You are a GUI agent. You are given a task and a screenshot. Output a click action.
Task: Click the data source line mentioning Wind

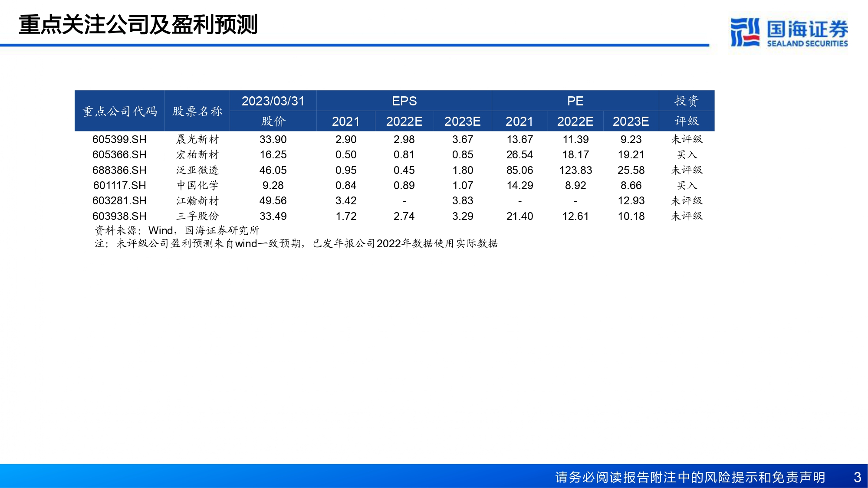[x=177, y=230]
